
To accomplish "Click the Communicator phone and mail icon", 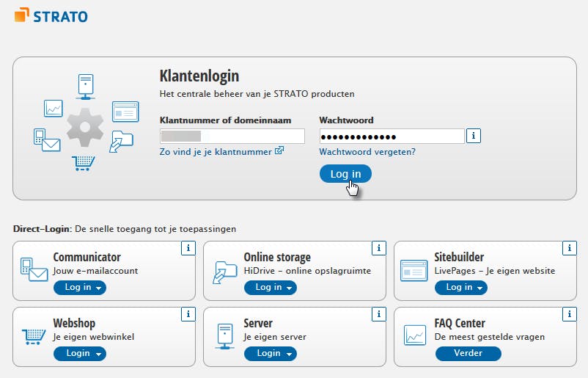I will (34, 269).
